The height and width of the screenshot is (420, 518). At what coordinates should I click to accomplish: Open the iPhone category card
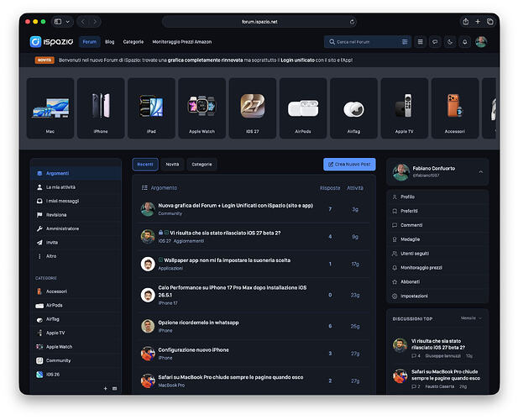tap(101, 108)
